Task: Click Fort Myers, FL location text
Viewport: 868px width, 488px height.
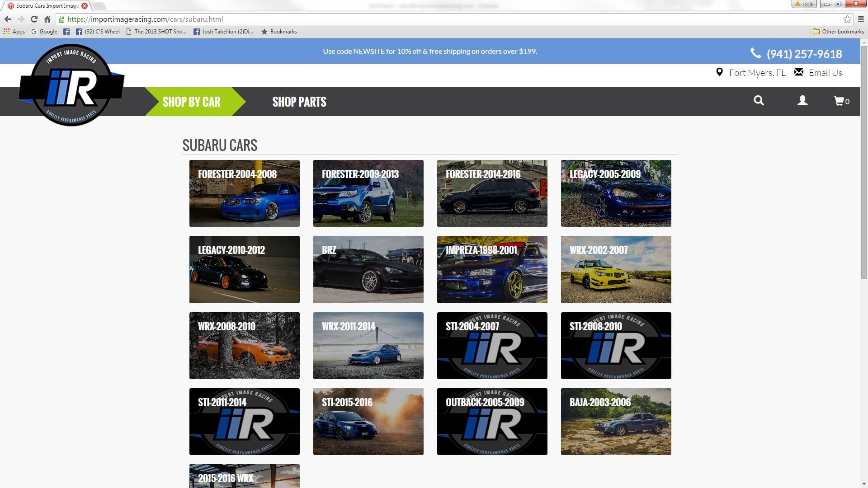Action: pyautogui.click(x=757, y=73)
